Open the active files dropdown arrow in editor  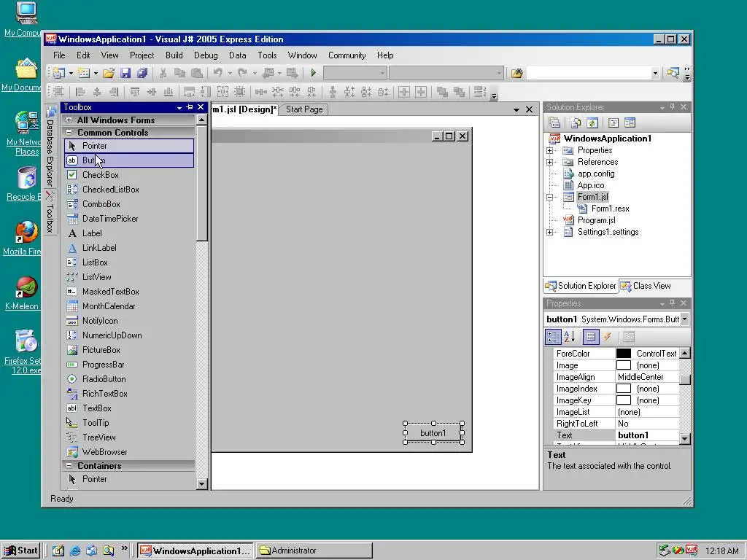(x=516, y=110)
